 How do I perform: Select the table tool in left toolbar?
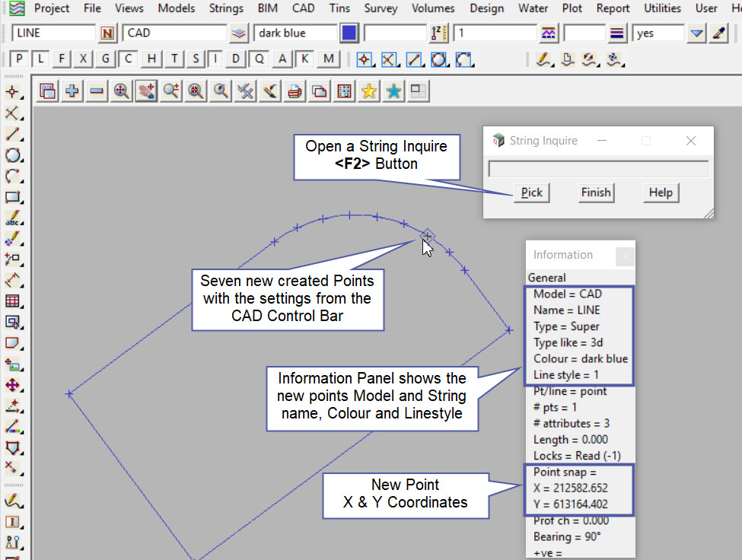[x=12, y=301]
